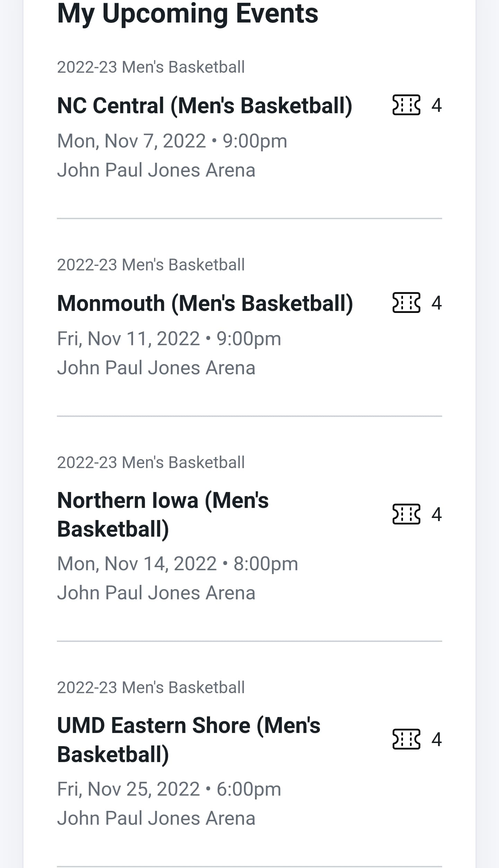This screenshot has height=868, width=499.
Task: Open NC Central (Men's Basketball) event
Action: coord(204,106)
